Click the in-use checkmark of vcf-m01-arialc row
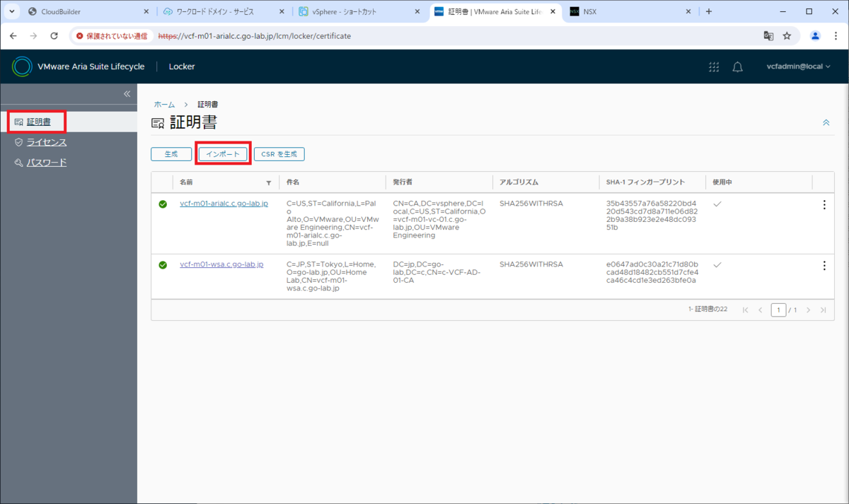The image size is (849, 504). (717, 204)
